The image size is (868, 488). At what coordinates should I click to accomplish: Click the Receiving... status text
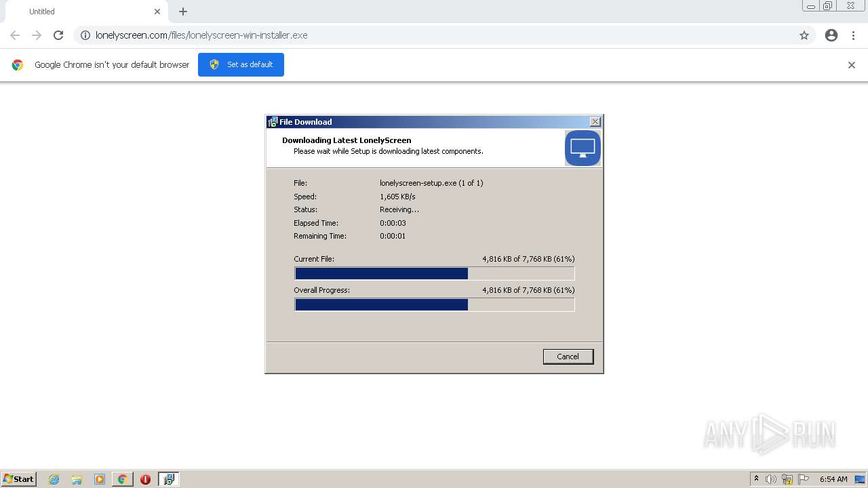pos(399,209)
